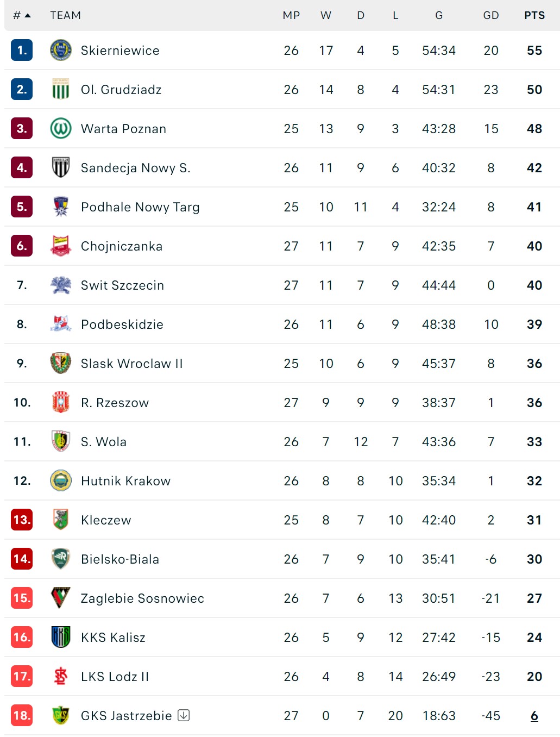Viewport: 560px width, 737px height.
Task: Click the MP column header
Action: pos(291,16)
